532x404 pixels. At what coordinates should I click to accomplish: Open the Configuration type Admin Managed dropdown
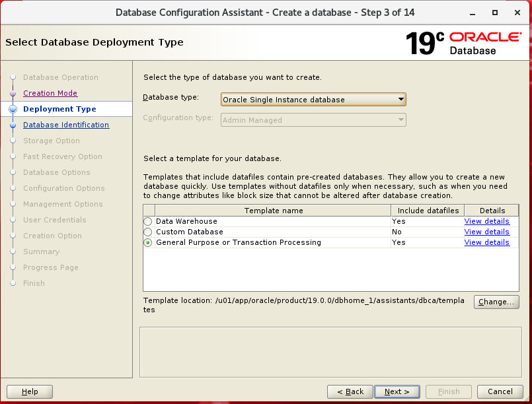click(313, 120)
